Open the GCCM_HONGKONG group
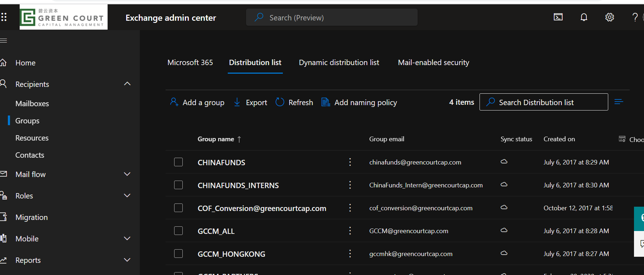The image size is (644, 275). (231, 254)
